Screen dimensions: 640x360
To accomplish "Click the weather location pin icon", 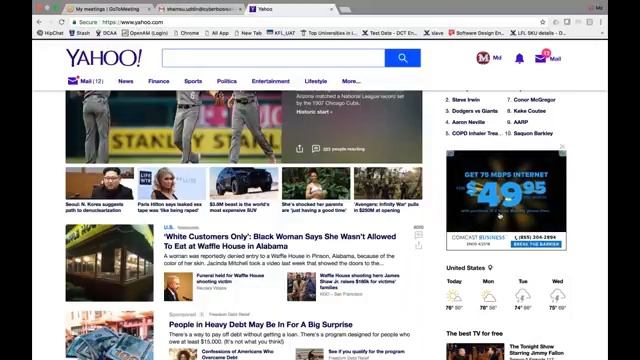I will pos(490,268).
